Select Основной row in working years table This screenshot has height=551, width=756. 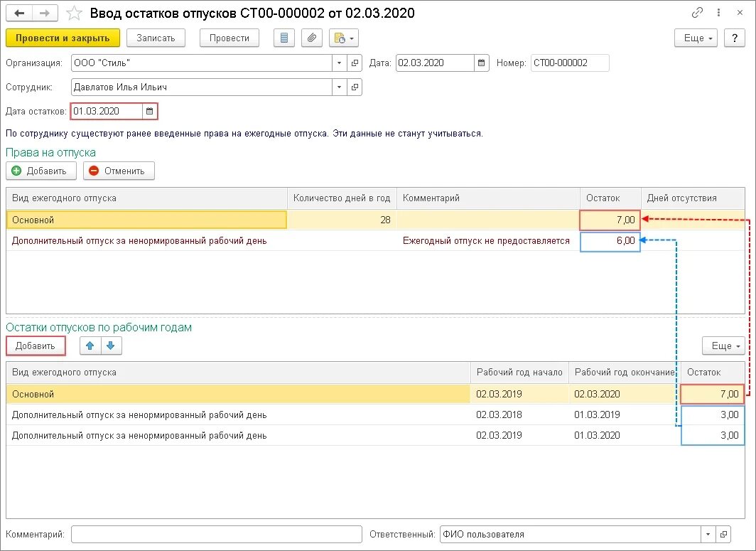(238, 394)
